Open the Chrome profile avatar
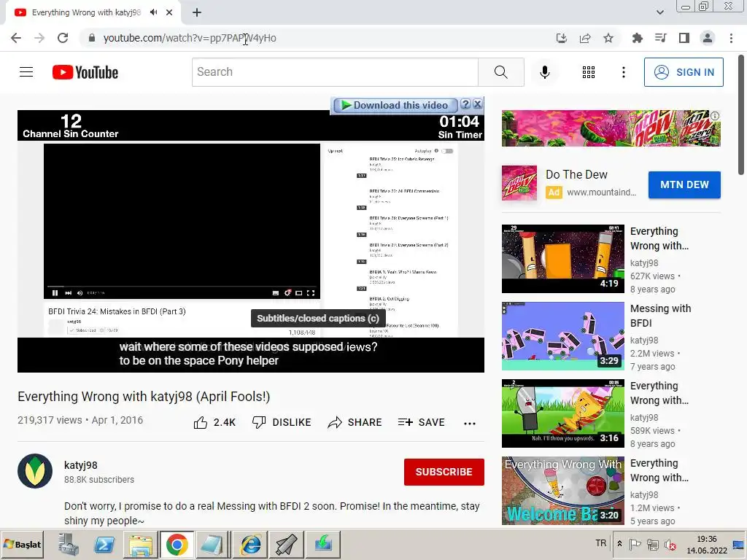The height and width of the screenshot is (560, 747). [708, 38]
